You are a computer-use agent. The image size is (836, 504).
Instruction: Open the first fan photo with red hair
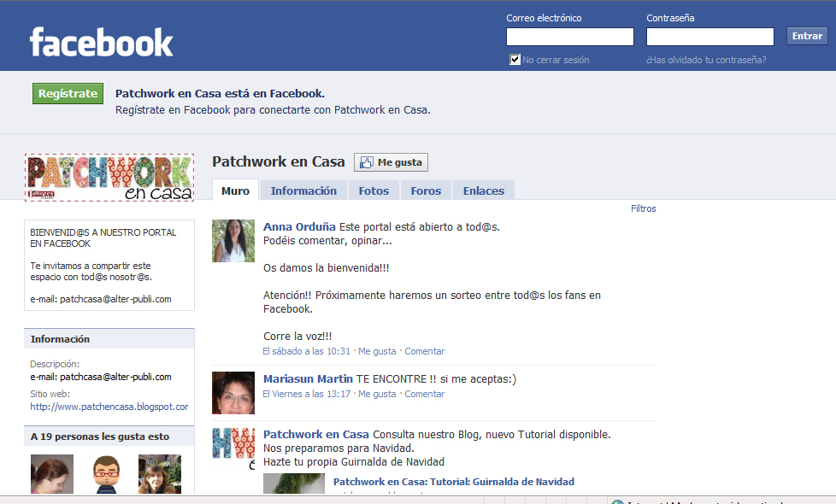coord(52,473)
